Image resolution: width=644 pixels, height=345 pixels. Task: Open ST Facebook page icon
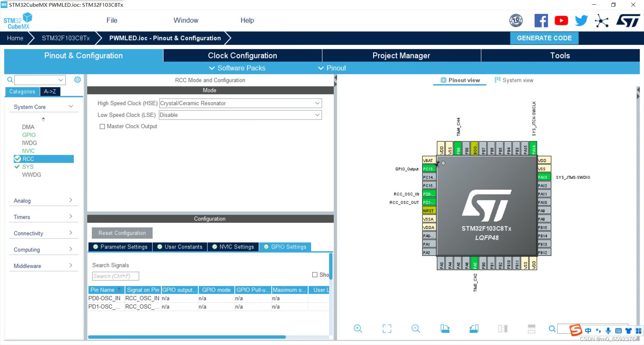click(x=541, y=21)
